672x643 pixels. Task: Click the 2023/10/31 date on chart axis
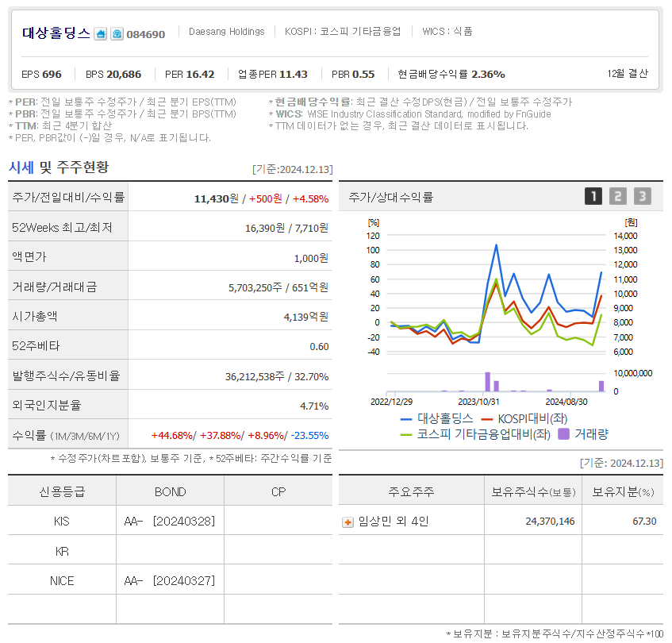[478, 402]
